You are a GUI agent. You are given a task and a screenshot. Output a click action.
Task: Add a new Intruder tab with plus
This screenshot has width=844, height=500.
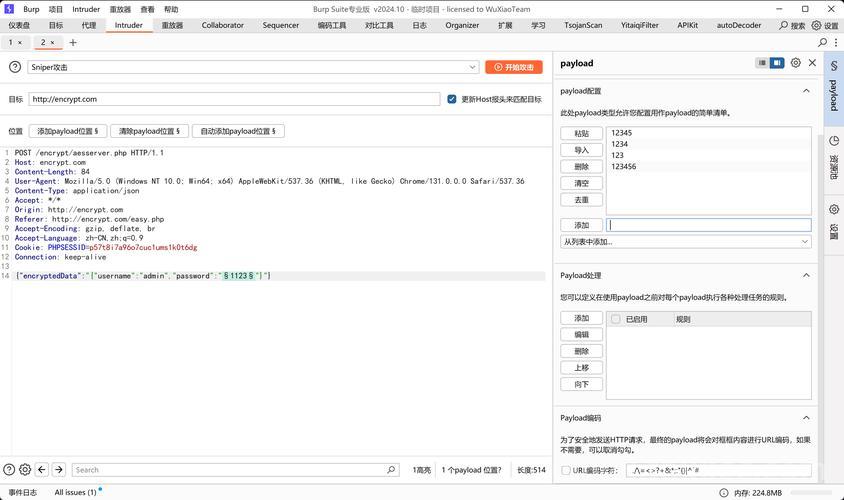(73, 43)
